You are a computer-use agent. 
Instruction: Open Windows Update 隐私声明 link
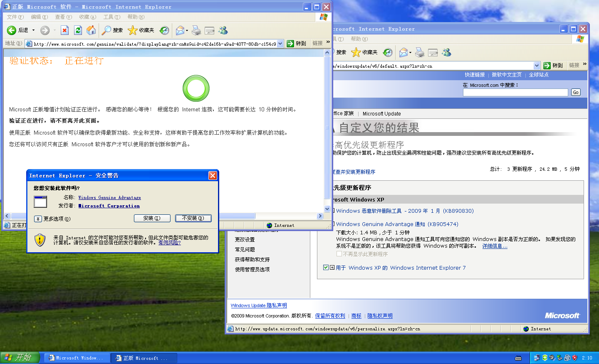(x=259, y=305)
